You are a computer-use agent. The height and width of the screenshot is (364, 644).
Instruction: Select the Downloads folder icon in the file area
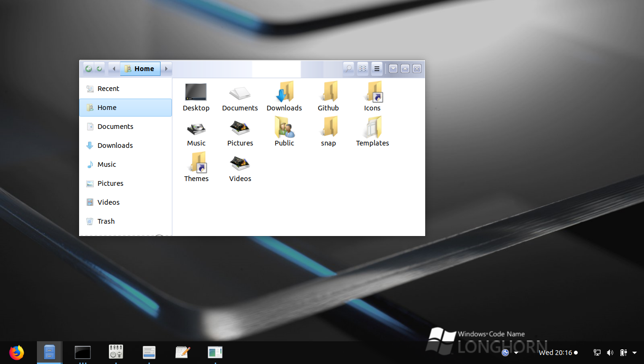pyautogui.click(x=284, y=91)
